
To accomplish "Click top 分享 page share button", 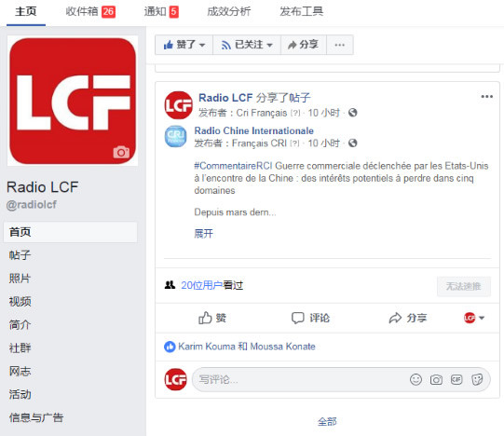I will click(304, 45).
